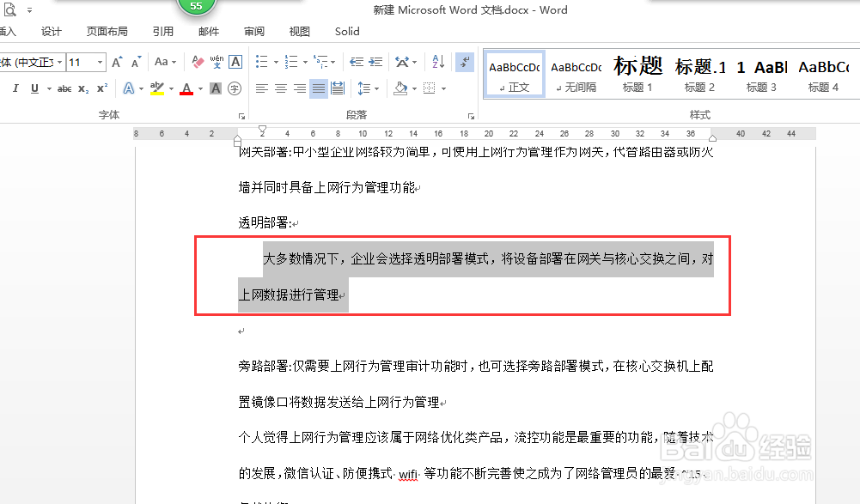Apply borders to selection
Viewport: 860px width, 504px height.
(x=430, y=88)
